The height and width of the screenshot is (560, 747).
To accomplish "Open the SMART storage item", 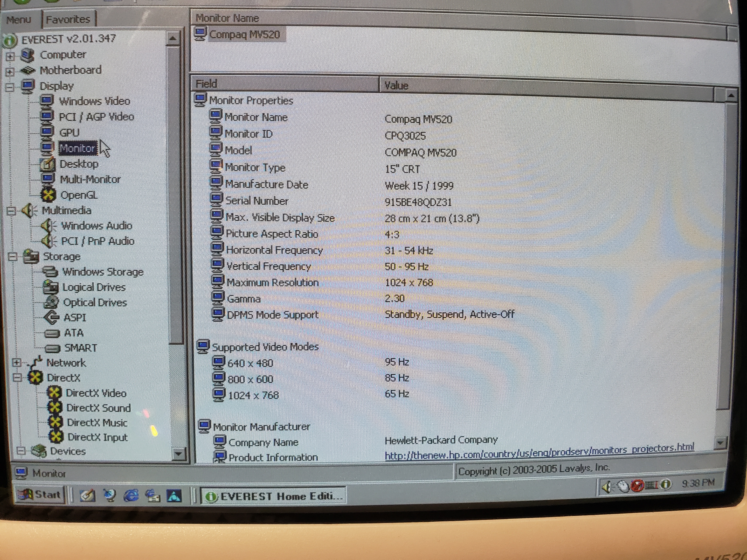I will 80,348.
